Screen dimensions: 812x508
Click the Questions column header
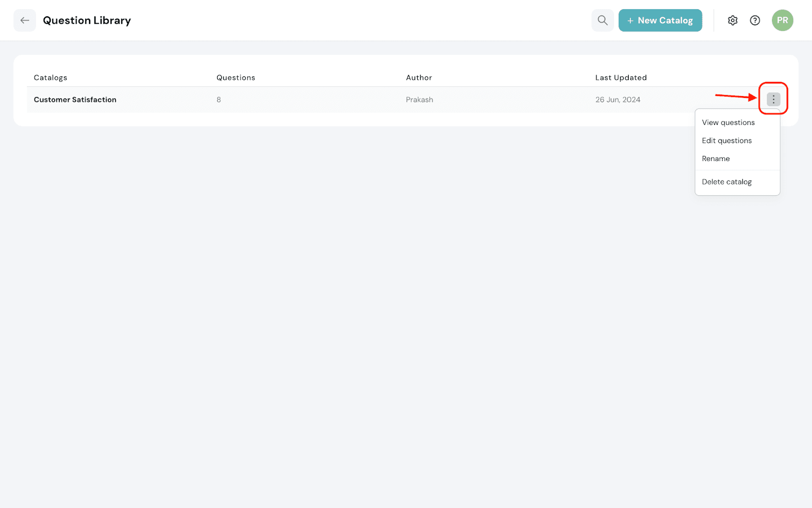(235, 78)
